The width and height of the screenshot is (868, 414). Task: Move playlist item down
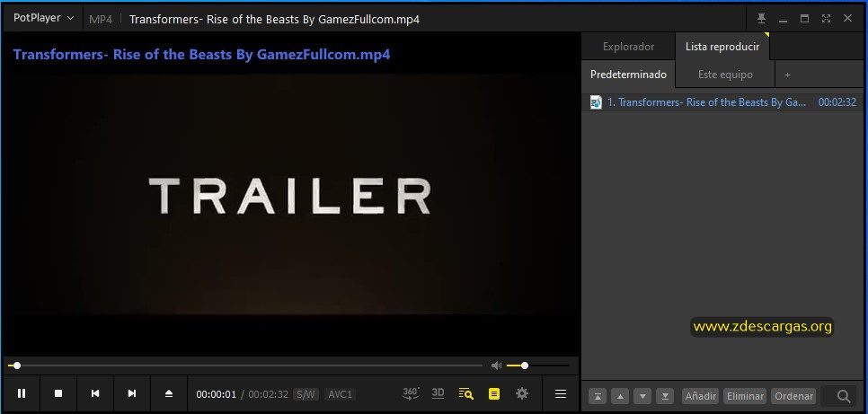(642, 396)
